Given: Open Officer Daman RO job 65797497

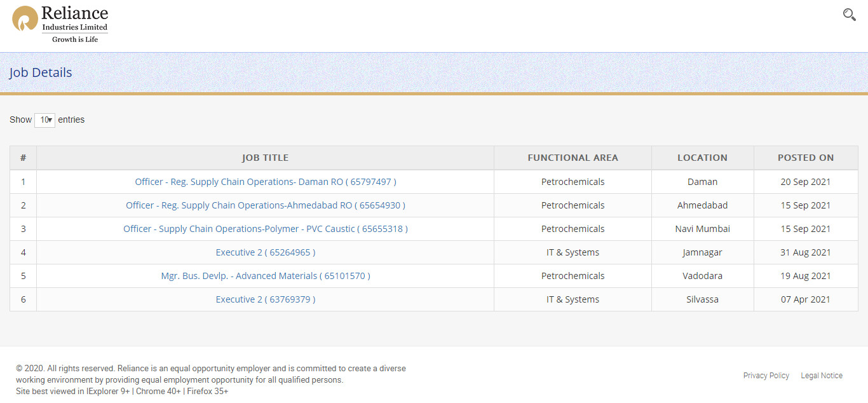Looking at the screenshot, I should click(x=265, y=182).
